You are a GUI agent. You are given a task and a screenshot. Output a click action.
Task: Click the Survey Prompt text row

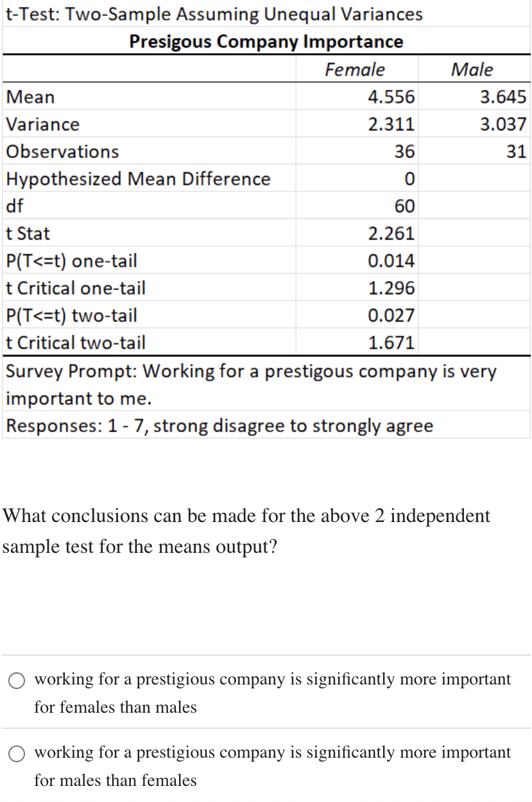point(250,384)
